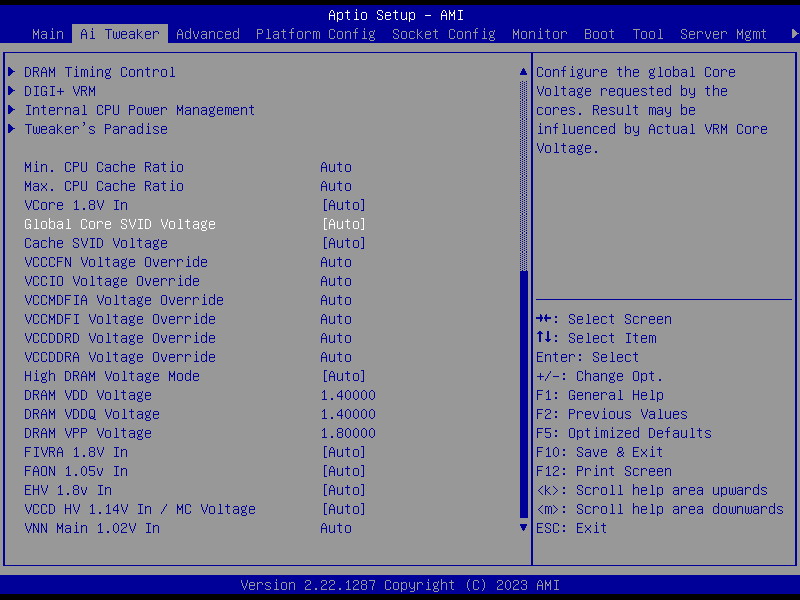The width and height of the screenshot is (800, 600).
Task: Click the Select Screen arrows hint
Action: 604,319
